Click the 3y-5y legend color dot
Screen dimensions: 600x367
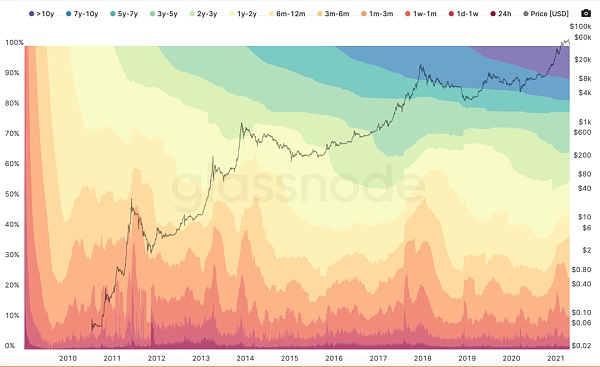(152, 14)
